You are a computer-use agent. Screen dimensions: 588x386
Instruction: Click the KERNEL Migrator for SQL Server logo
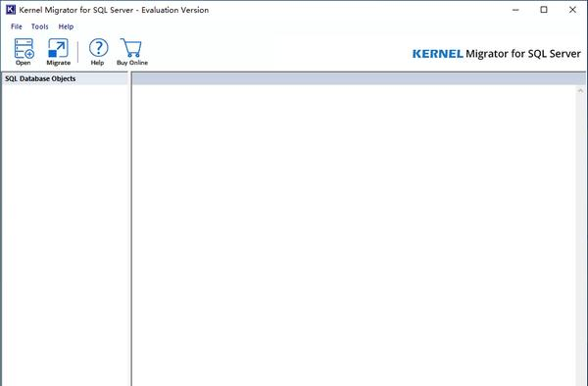(x=497, y=54)
